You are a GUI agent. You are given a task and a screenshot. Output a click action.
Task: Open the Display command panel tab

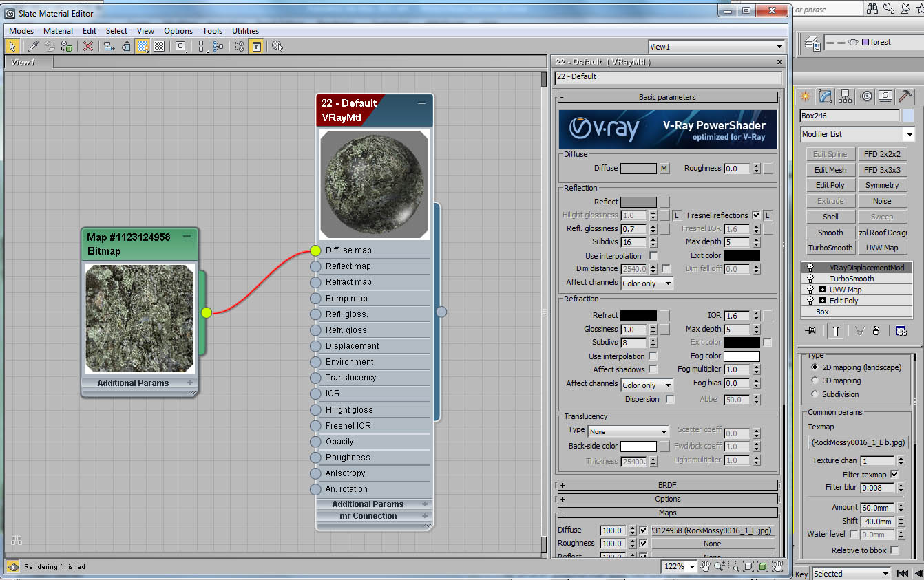click(x=886, y=96)
